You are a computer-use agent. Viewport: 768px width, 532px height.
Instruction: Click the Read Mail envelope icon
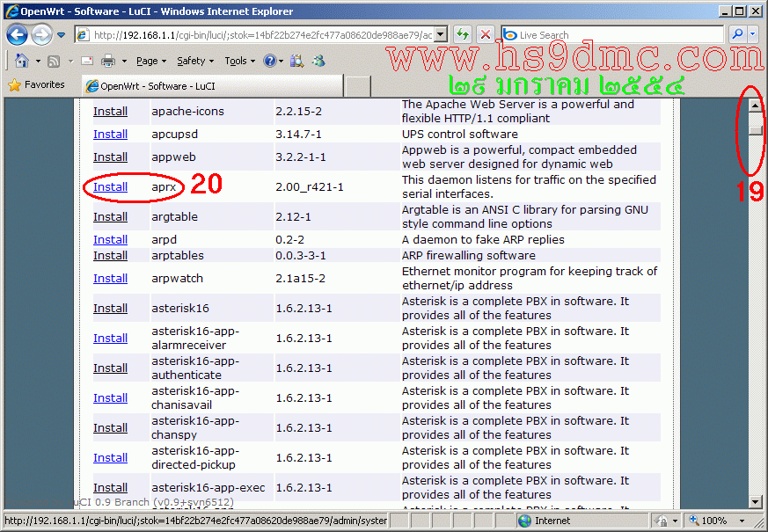pos(87,61)
